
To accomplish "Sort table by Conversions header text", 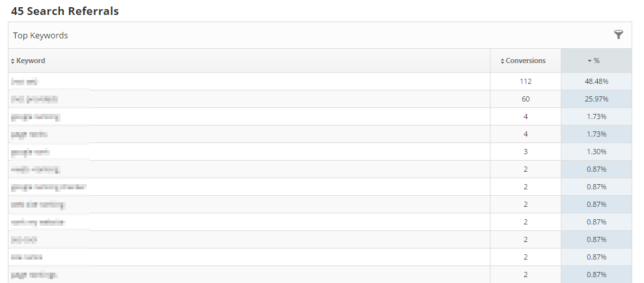I will (x=526, y=61).
